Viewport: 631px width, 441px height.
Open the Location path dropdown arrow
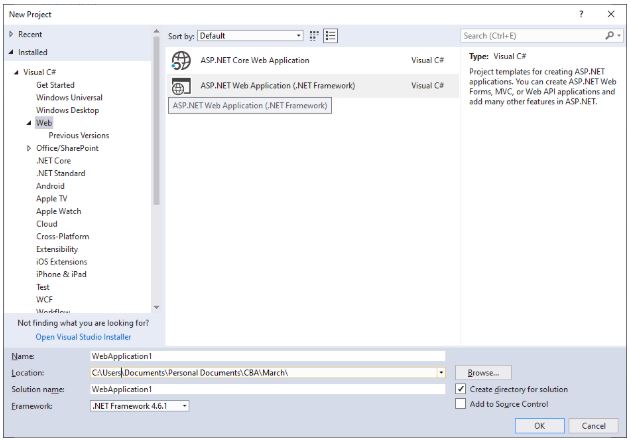(x=441, y=373)
